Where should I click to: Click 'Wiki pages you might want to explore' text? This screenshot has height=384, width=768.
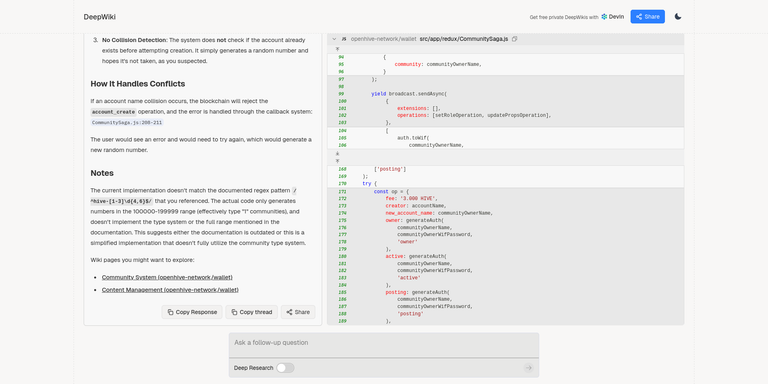click(143, 260)
